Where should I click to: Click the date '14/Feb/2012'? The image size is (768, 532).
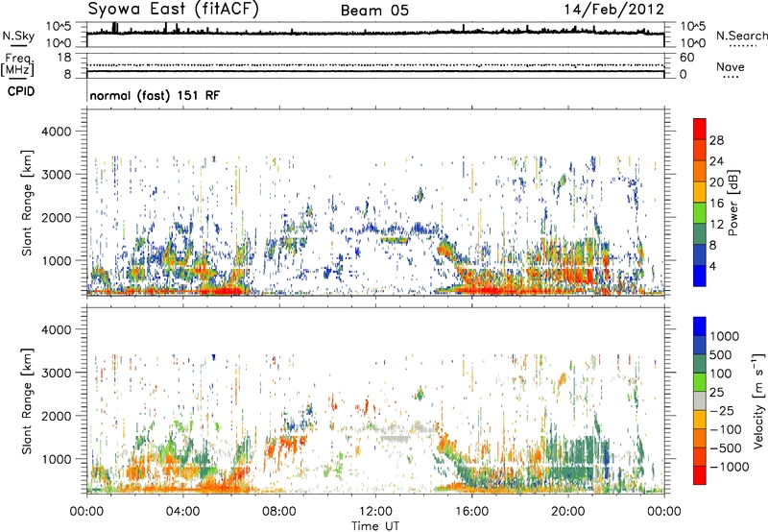[614, 10]
